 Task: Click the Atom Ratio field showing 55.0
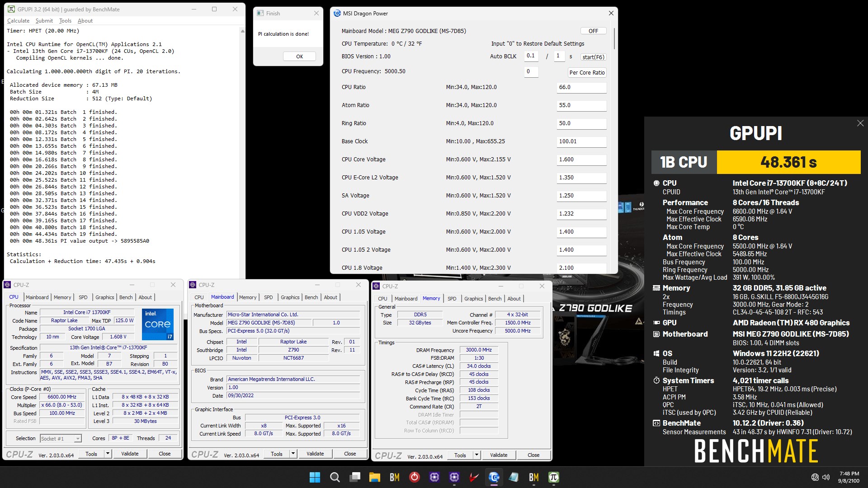tap(581, 105)
